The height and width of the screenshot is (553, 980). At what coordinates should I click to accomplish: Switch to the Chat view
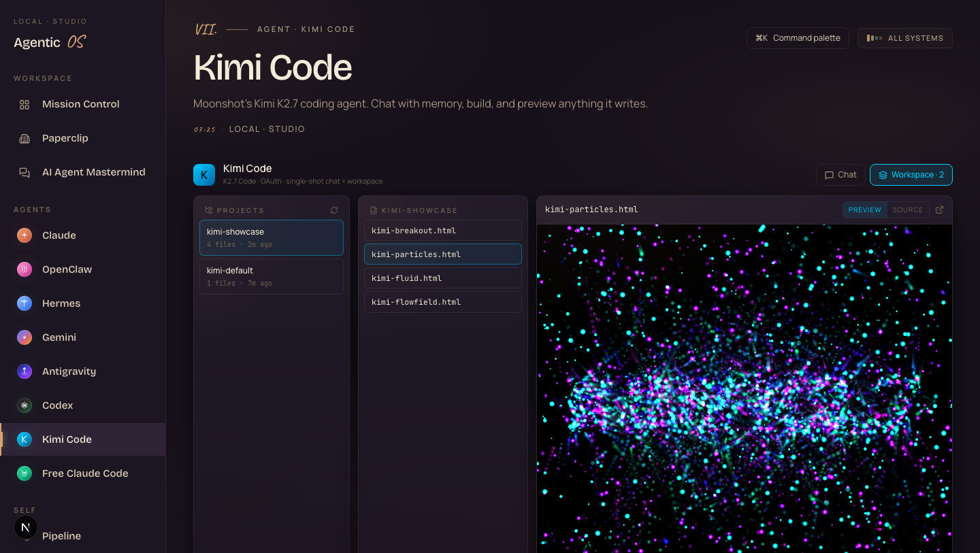point(840,175)
